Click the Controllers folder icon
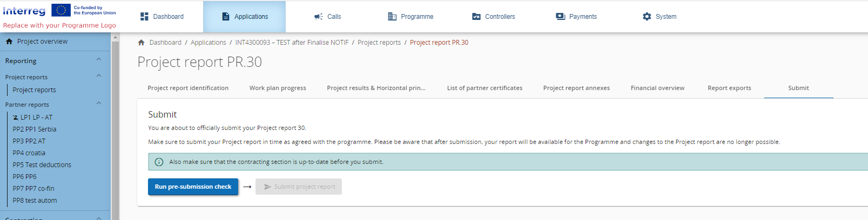 pyautogui.click(x=476, y=17)
